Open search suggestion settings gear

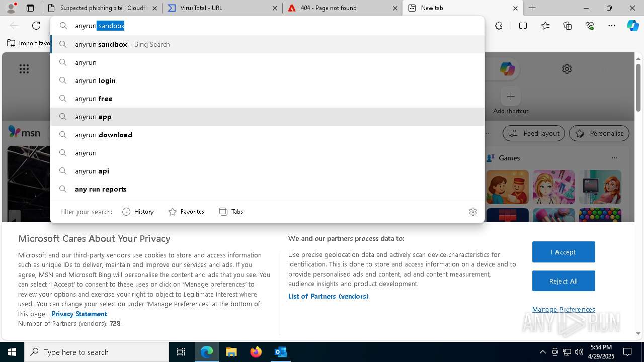tap(472, 212)
